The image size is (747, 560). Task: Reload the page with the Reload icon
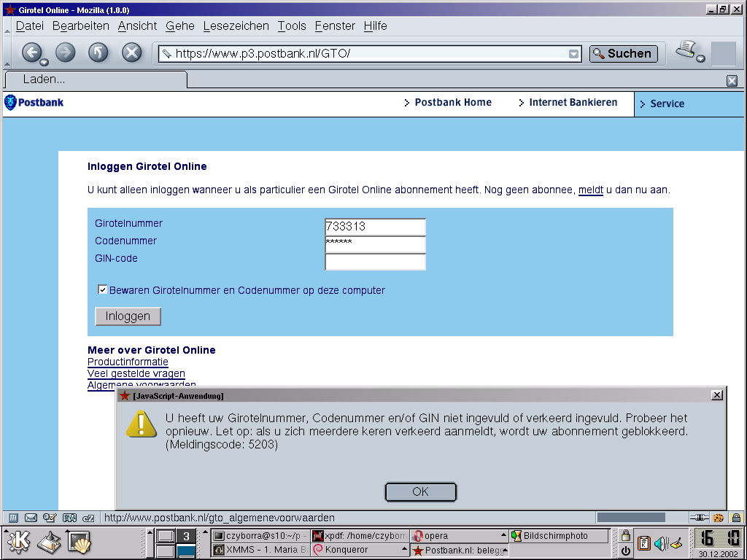(98, 52)
